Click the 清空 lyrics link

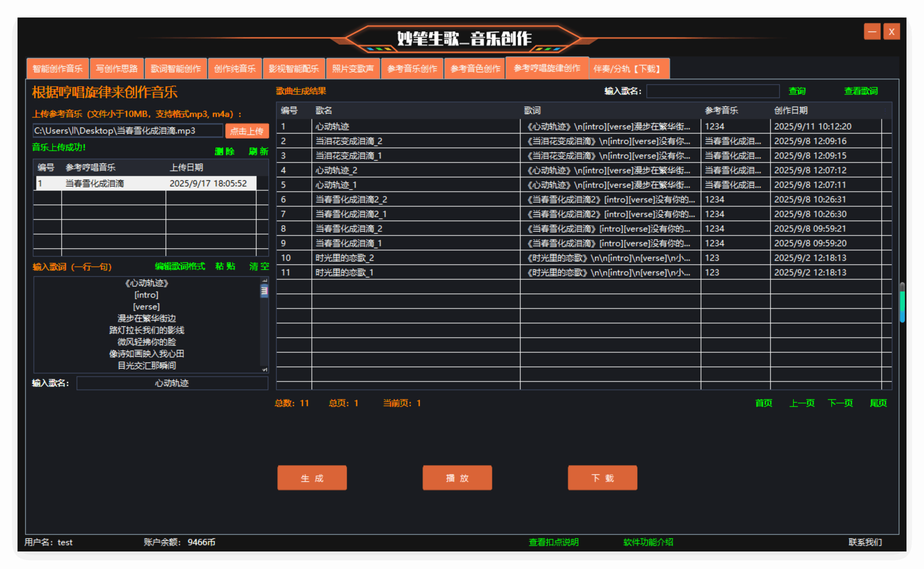pyautogui.click(x=259, y=266)
